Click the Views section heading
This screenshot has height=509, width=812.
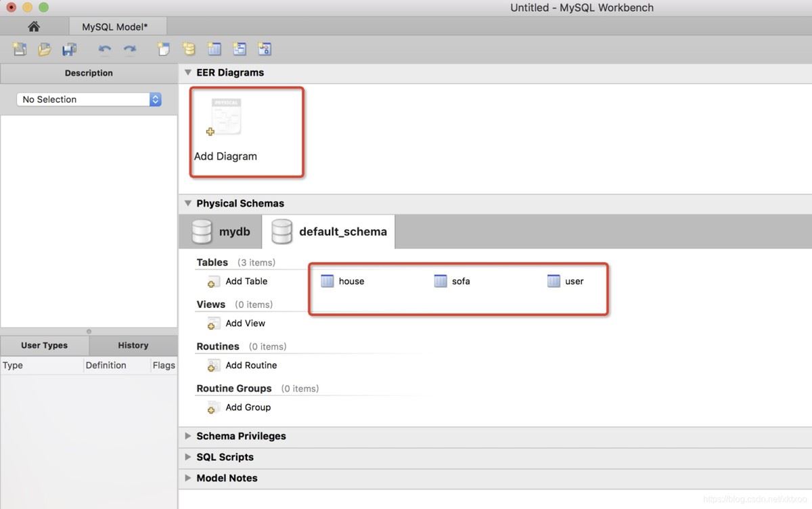(x=211, y=305)
